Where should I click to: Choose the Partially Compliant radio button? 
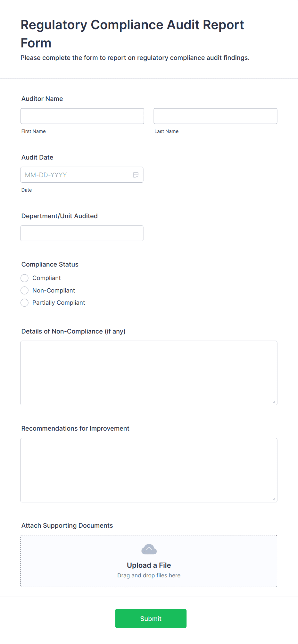[25, 303]
